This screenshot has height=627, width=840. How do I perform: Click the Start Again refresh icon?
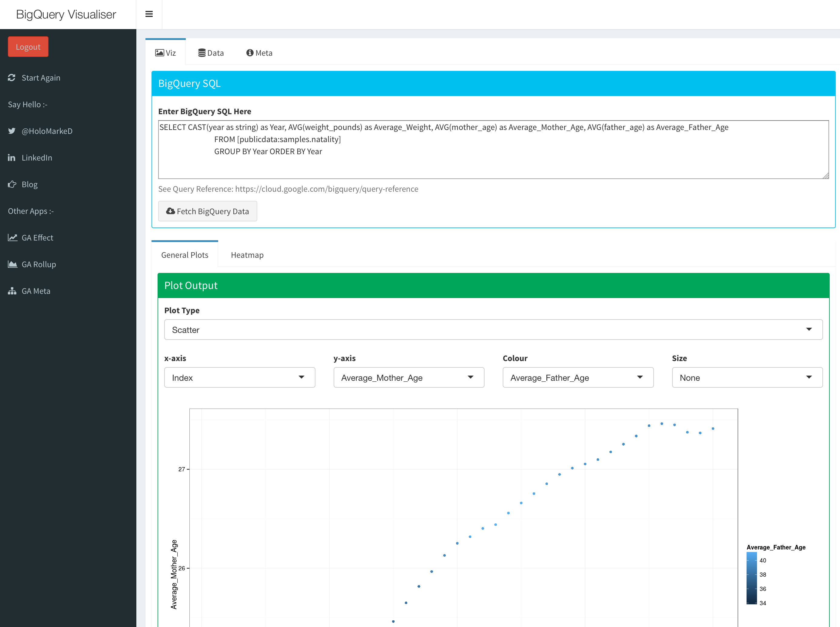pos(12,78)
